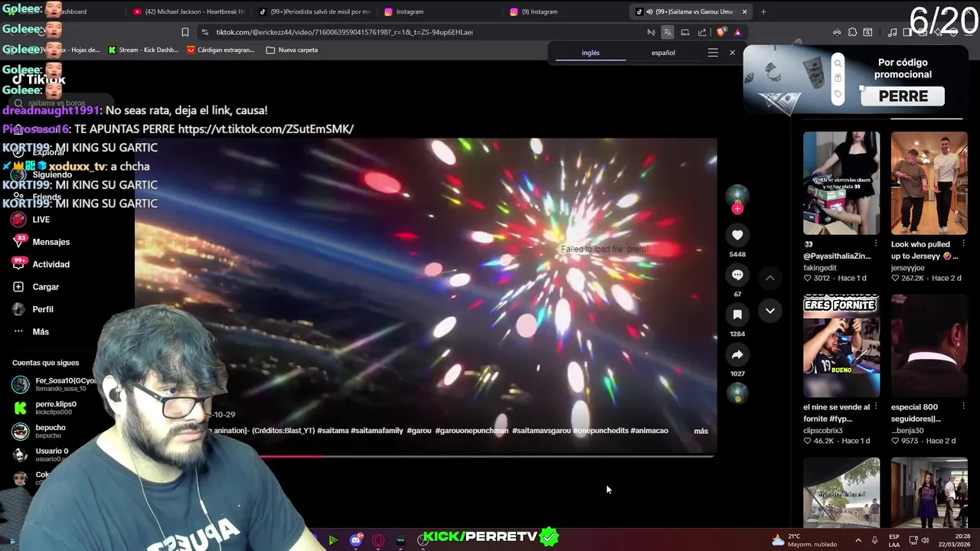Close the translate popup
The width and height of the screenshot is (980, 551).
tap(732, 53)
